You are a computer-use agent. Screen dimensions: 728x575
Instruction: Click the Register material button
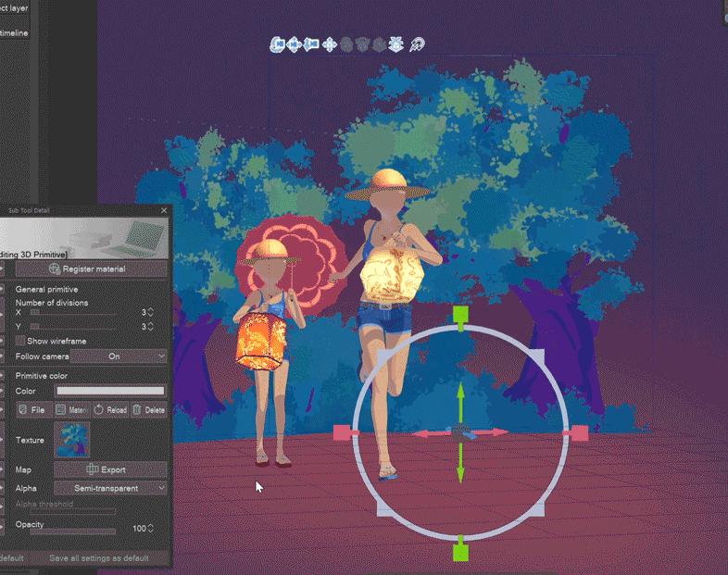pos(92,269)
